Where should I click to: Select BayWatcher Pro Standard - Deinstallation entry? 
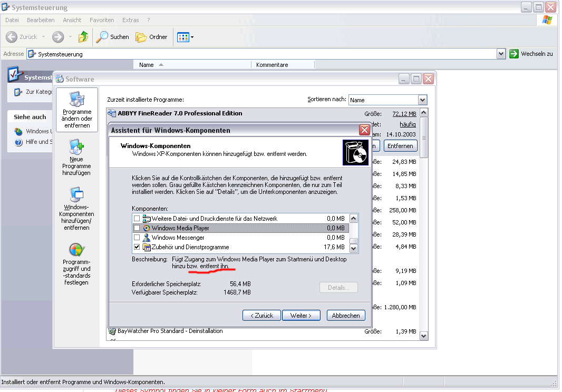coord(170,331)
